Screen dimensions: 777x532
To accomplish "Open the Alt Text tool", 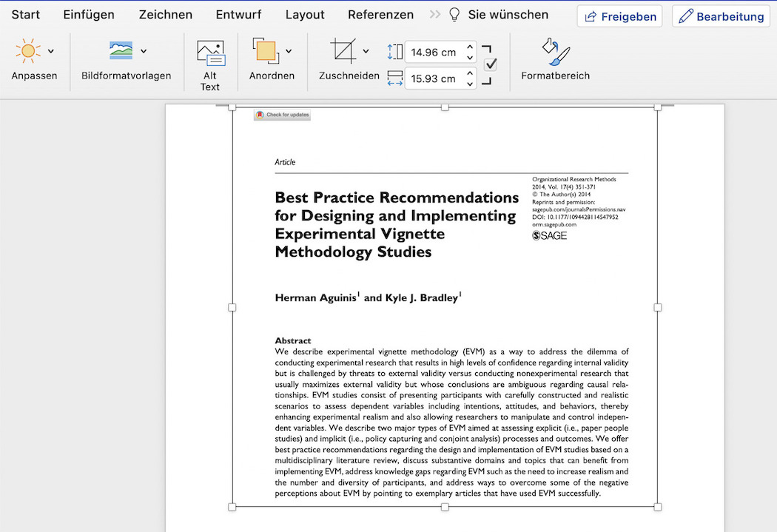I will (210, 66).
